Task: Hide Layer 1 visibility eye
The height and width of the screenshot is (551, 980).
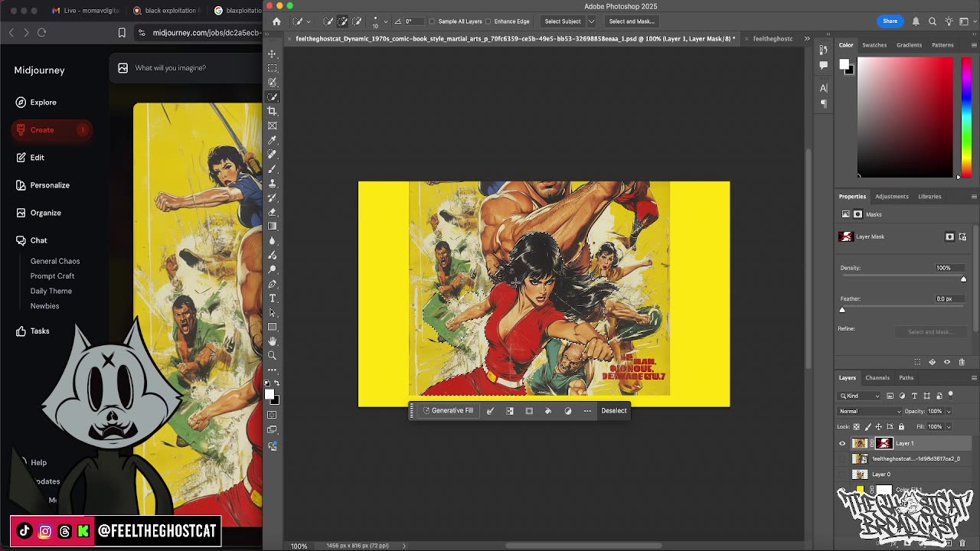Action: pyautogui.click(x=842, y=443)
